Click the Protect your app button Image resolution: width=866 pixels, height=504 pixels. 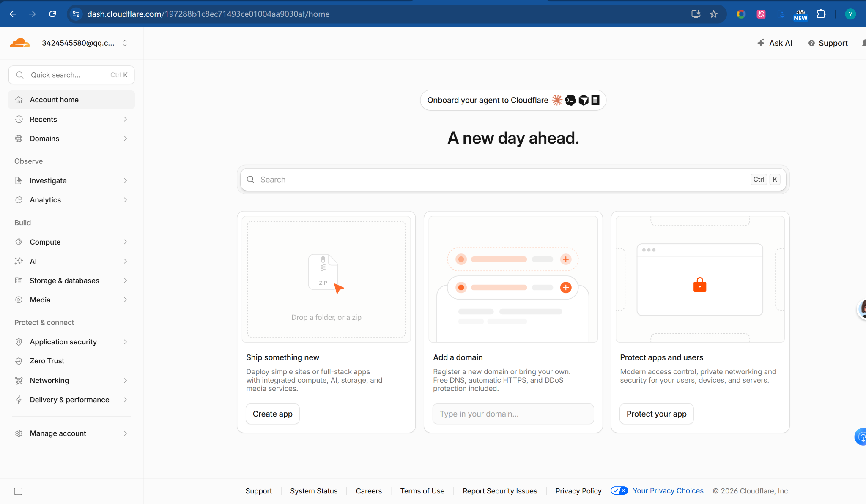(657, 414)
